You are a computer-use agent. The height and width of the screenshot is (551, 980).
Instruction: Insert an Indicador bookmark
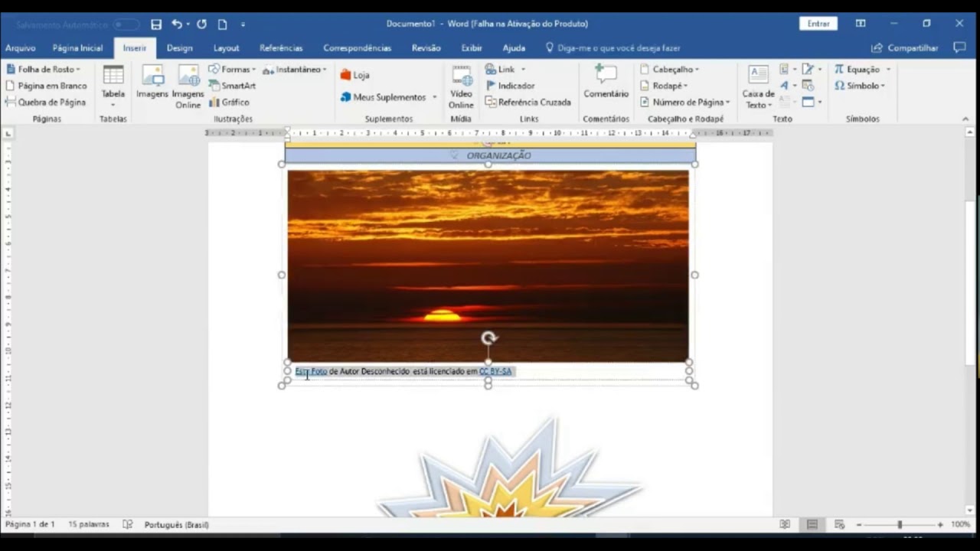[510, 86]
